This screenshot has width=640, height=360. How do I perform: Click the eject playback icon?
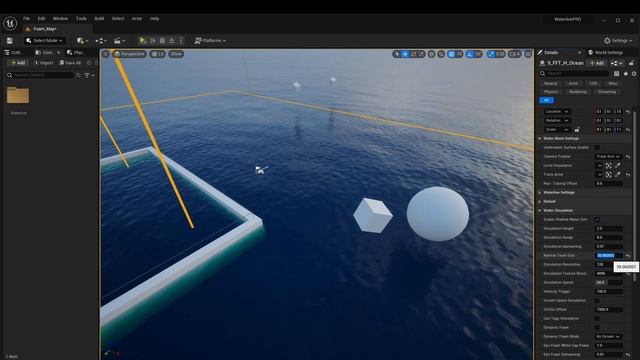[172, 40]
